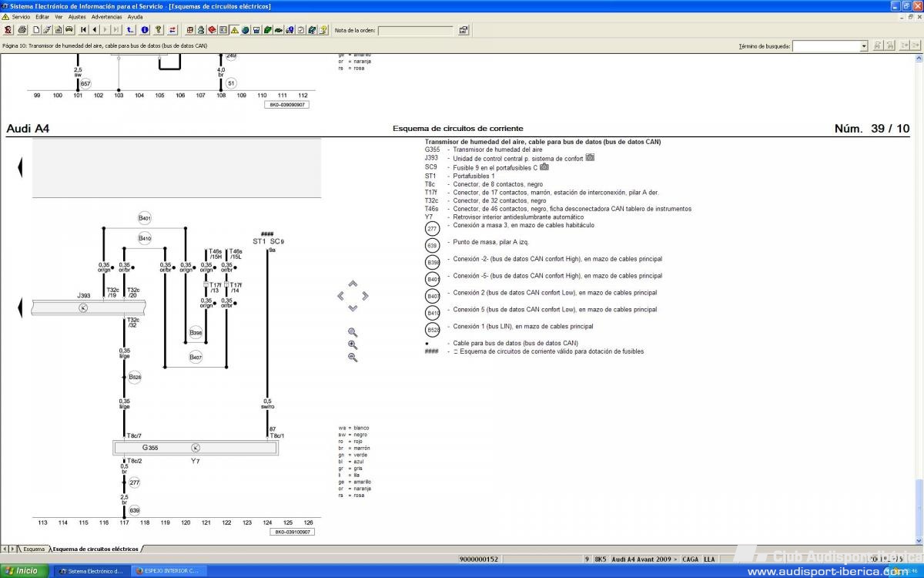The image size is (924, 578).
Task: Click the Nota de la orden input field
Action: (415, 30)
